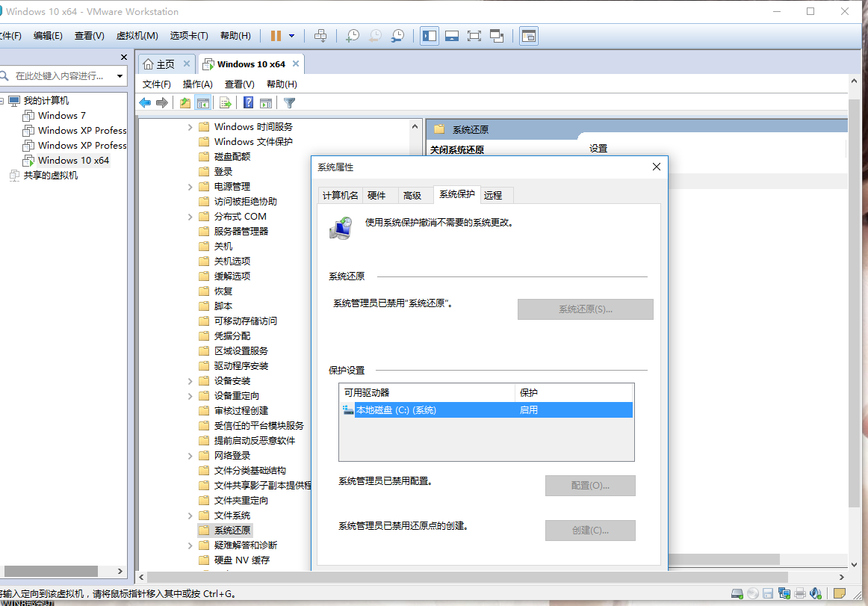Go up one level with folder icon
This screenshot has height=606, width=868.
[185, 102]
